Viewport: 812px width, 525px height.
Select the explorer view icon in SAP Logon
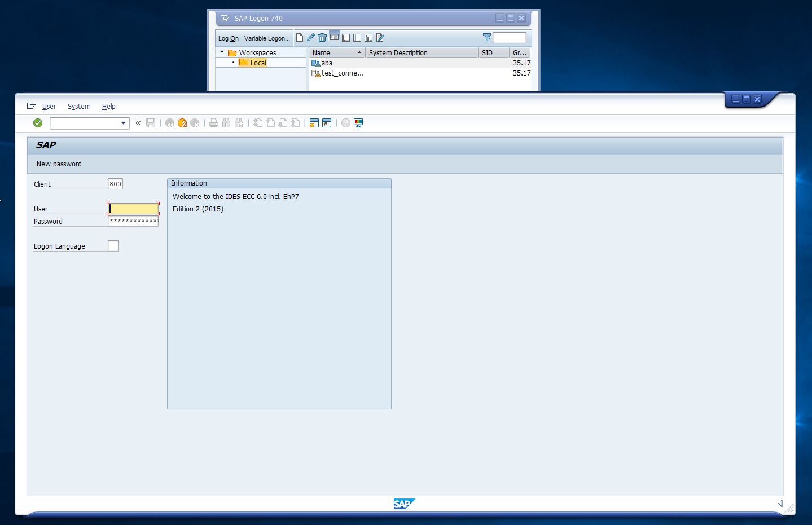335,37
